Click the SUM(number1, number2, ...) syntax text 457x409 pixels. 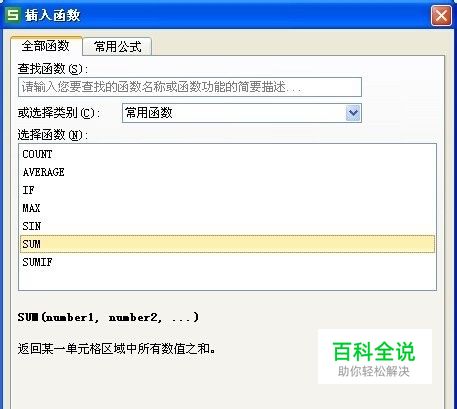pos(108,317)
